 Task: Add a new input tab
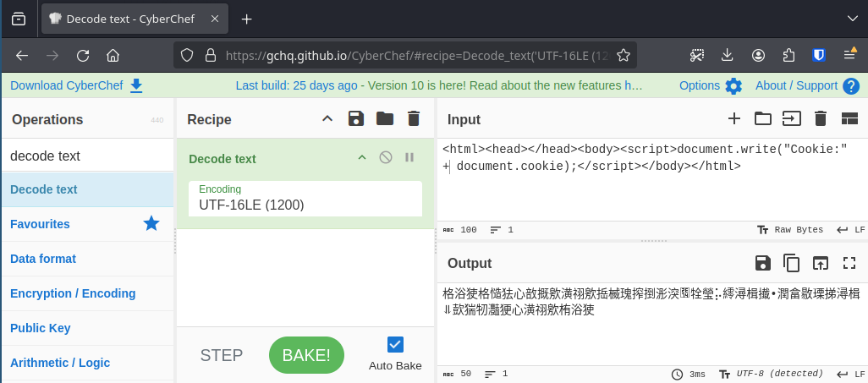point(734,118)
